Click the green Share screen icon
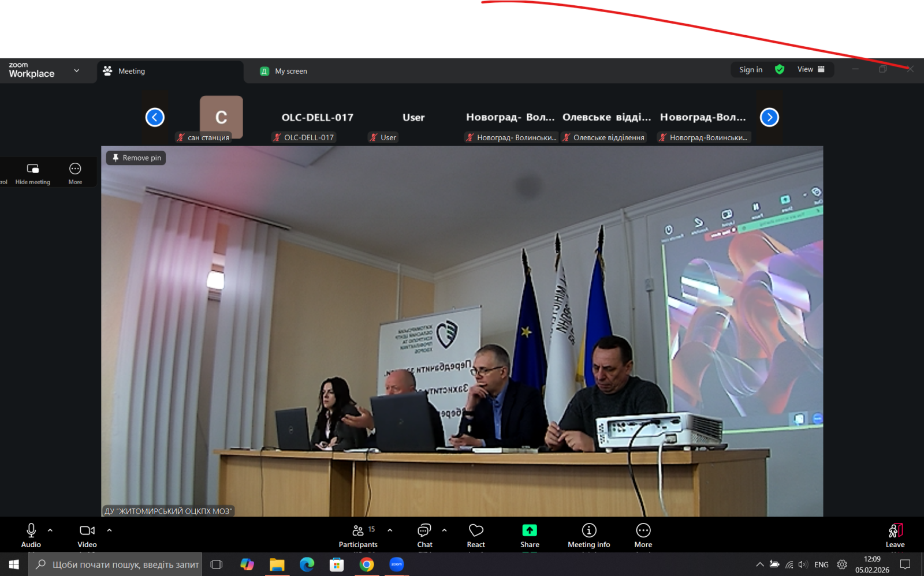The width and height of the screenshot is (924, 576). click(530, 530)
